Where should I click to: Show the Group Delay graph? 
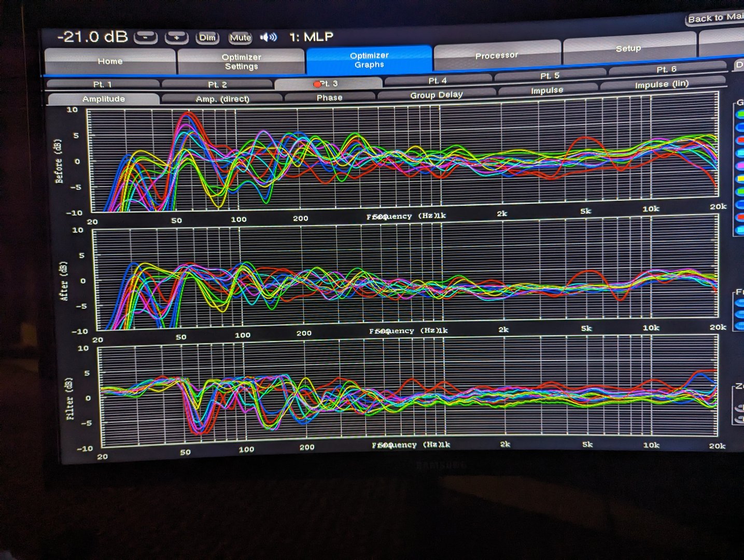pyautogui.click(x=436, y=95)
